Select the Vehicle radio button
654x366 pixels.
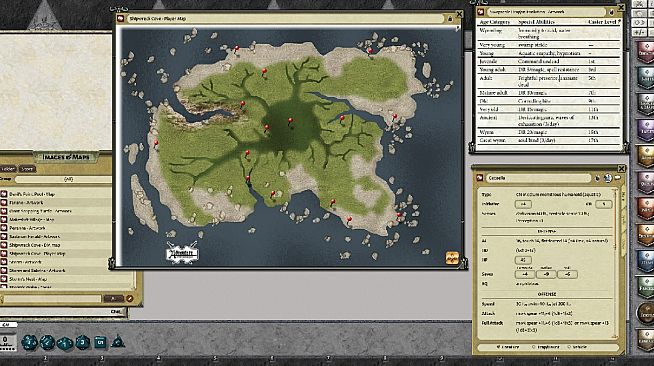pos(568,347)
